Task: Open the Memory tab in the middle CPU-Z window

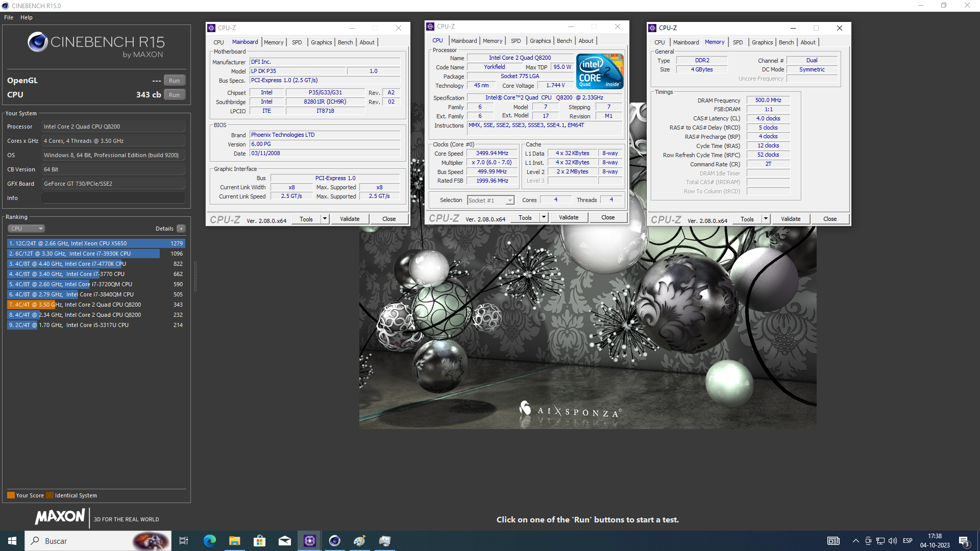Action: (x=493, y=41)
